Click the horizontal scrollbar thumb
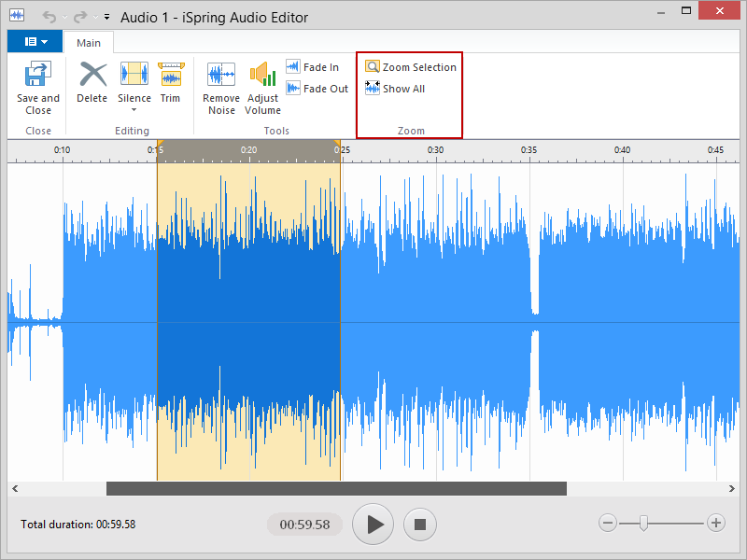747x560 pixels. coord(336,488)
